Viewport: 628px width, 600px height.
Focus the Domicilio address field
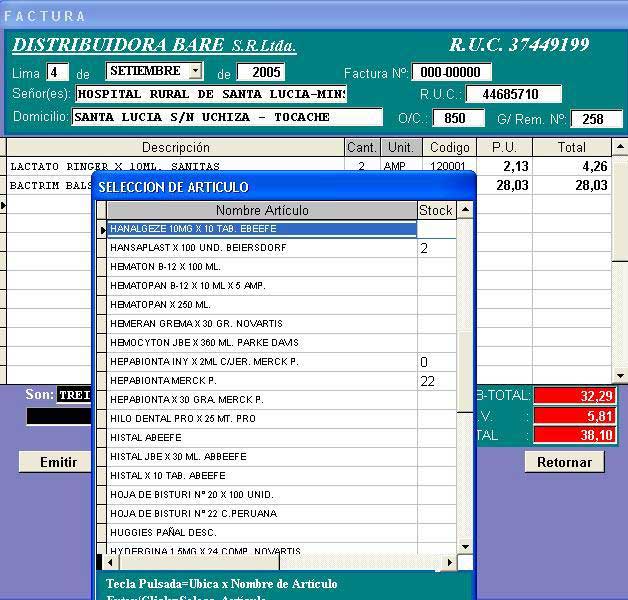coord(226,117)
